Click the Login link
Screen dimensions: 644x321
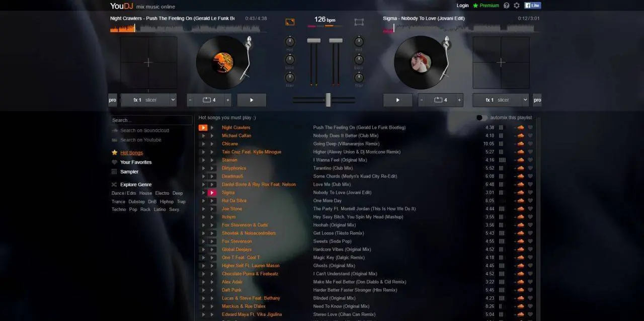tap(462, 6)
